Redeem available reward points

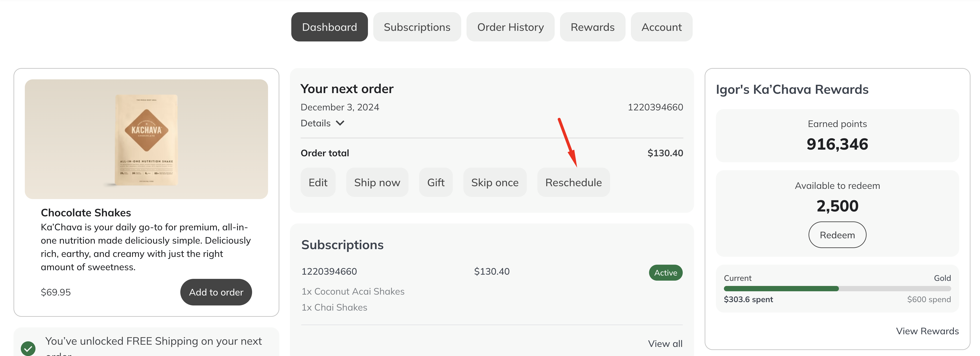click(x=837, y=235)
